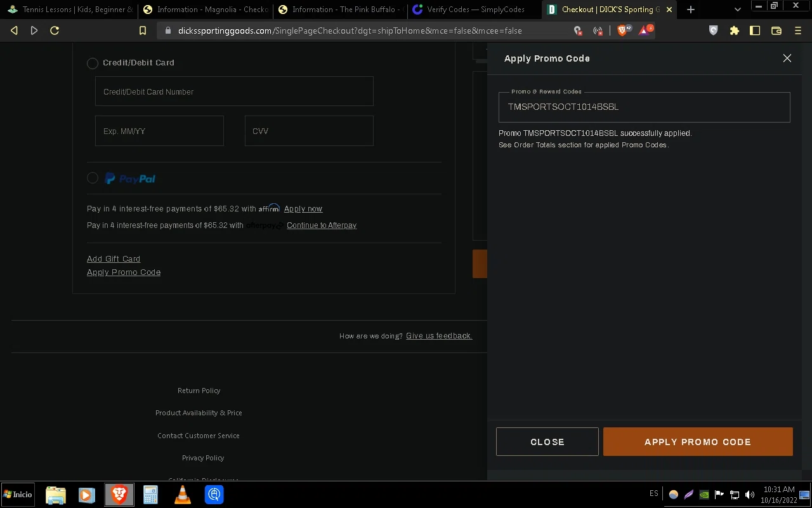Reload the checkout page
Viewport: 812px width, 508px height.
click(x=55, y=30)
